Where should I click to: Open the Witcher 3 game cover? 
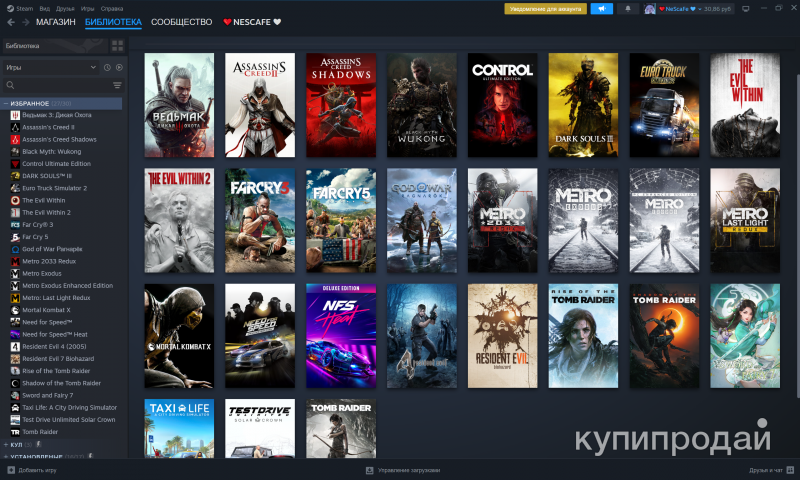pos(179,105)
